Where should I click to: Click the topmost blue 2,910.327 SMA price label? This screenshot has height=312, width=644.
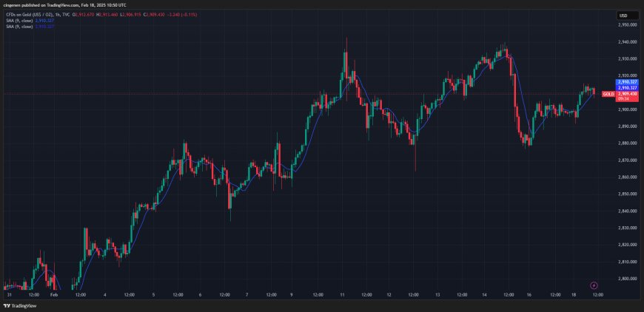627,83
